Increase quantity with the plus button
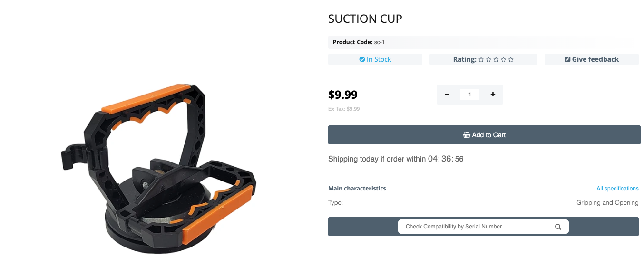This screenshot has width=644, height=276. point(493,95)
